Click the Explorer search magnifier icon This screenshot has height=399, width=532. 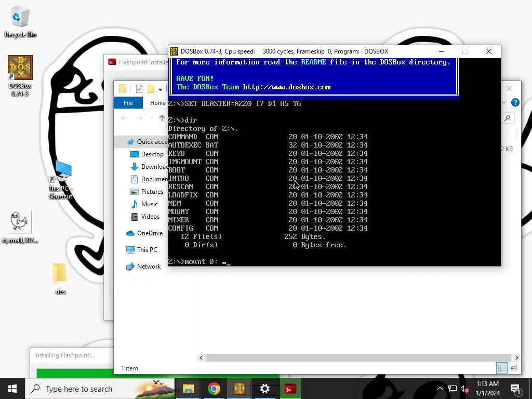click(x=508, y=118)
